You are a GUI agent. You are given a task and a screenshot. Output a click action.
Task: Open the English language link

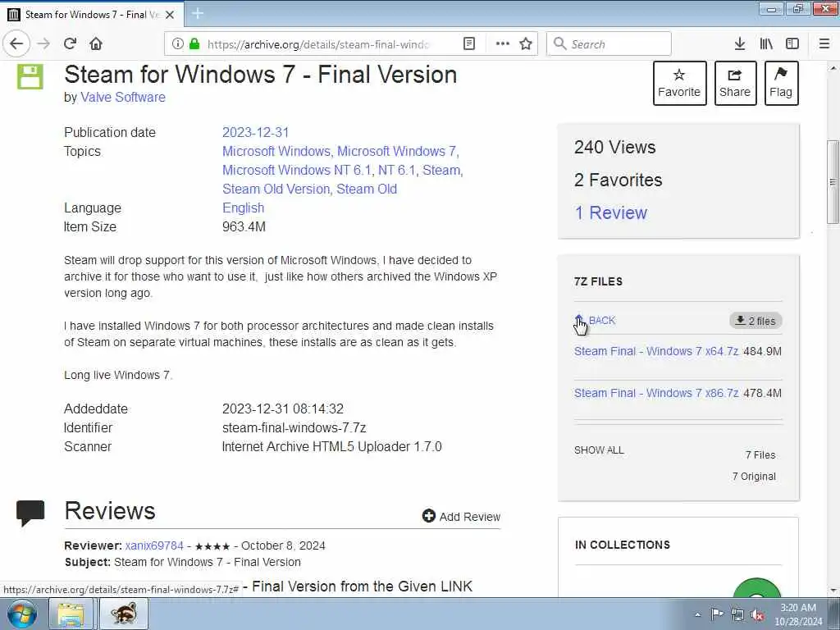[243, 208]
